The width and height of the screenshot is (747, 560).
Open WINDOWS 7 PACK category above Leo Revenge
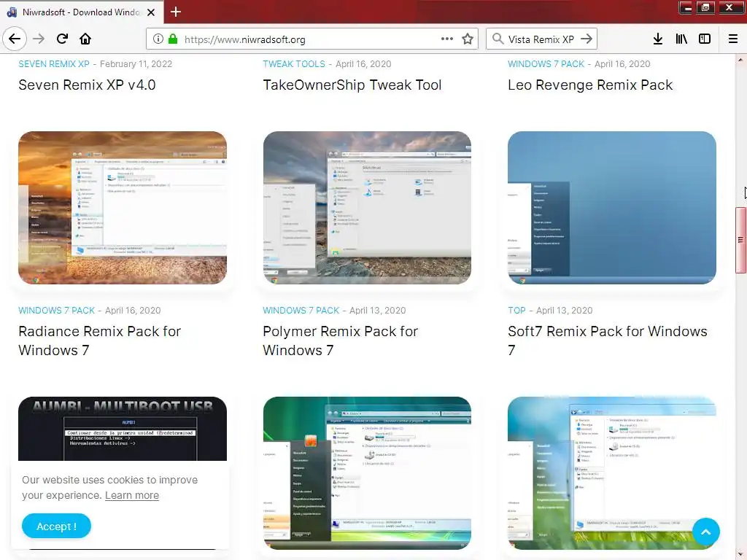(546, 64)
